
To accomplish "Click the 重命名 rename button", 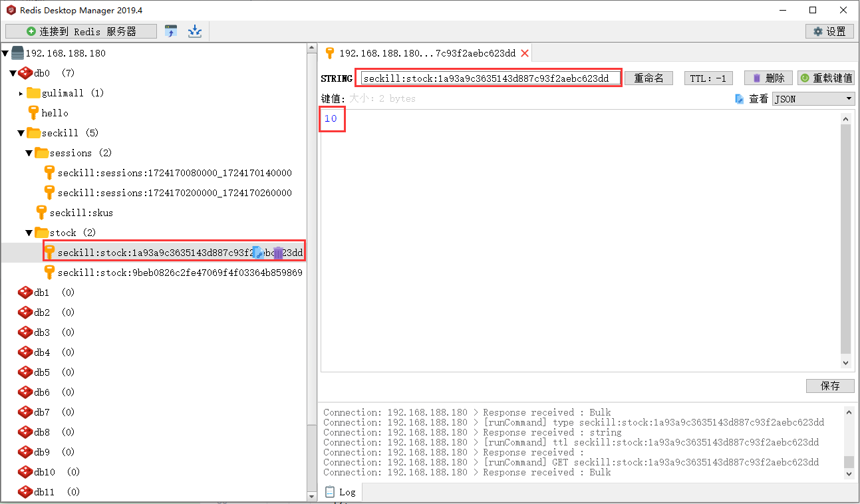I will coord(648,78).
